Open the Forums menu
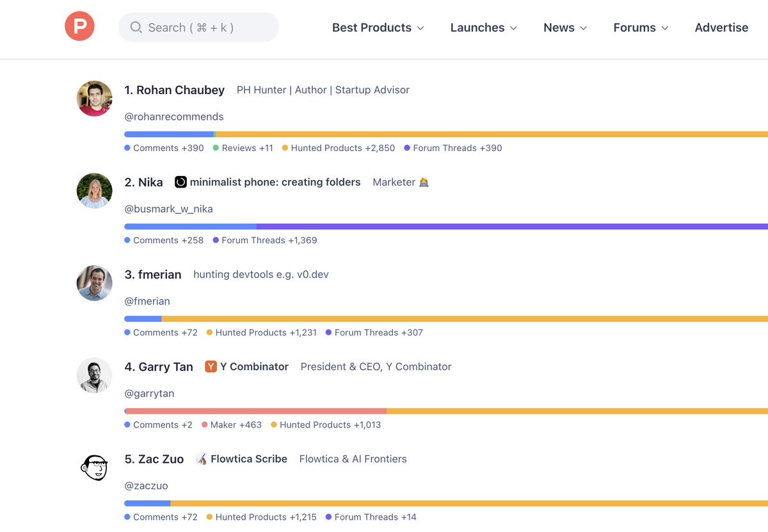The height and width of the screenshot is (532, 768). 641,28
